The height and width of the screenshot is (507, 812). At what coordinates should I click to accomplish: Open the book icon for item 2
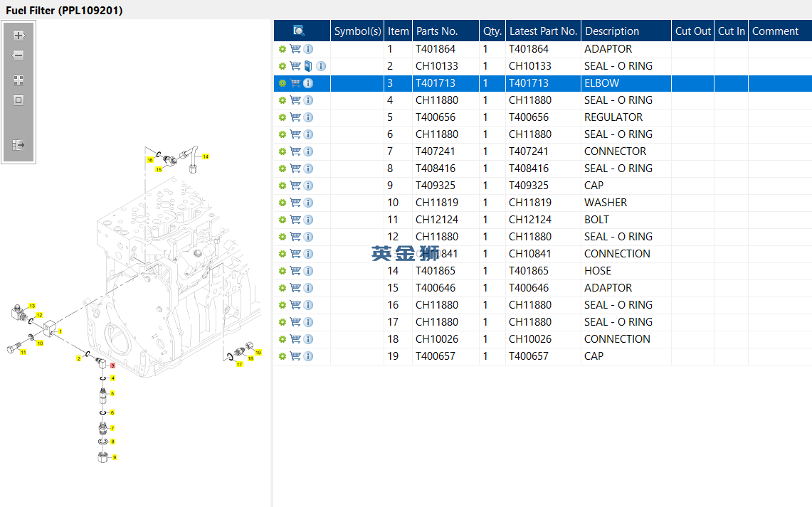click(308, 66)
